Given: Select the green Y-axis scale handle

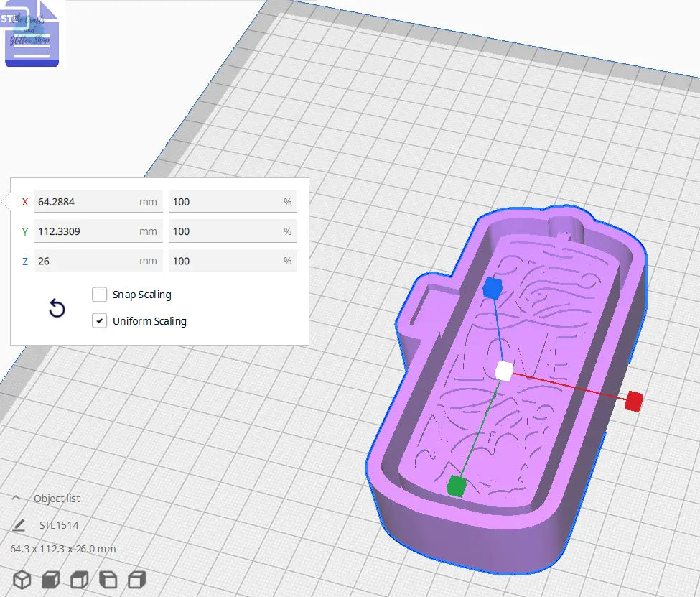Looking at the screenshot, I should (457, 486).
